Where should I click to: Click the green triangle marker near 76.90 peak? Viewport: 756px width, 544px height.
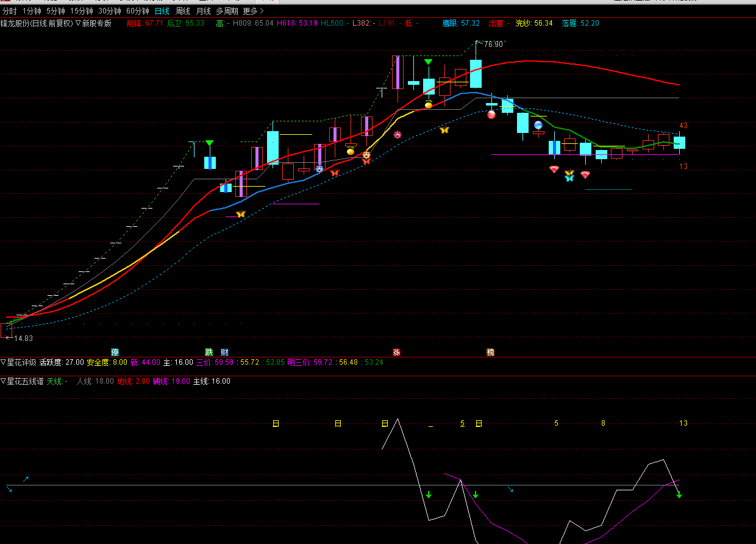(x=429, y=62)
